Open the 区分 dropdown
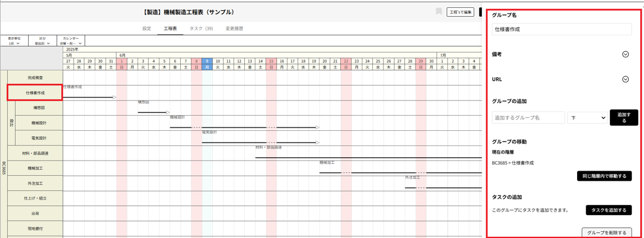The image size is (644, 238). pyautogui.click(x=43, y=41)
